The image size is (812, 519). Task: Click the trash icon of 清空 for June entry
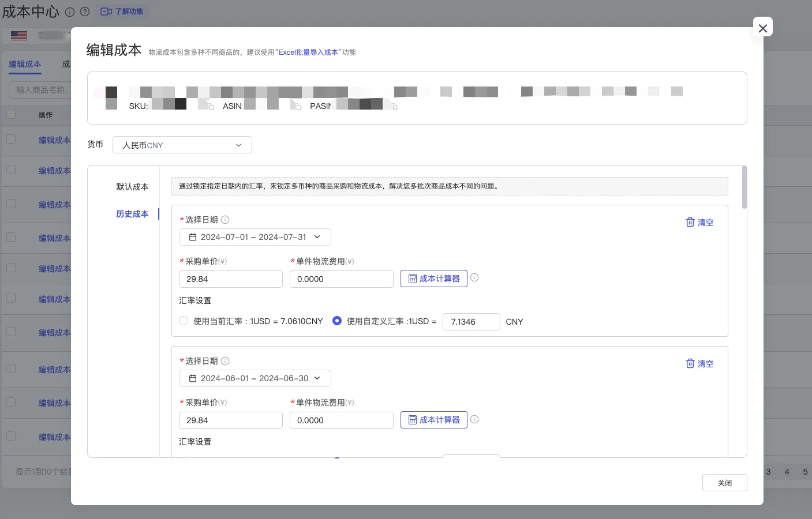(x=690, y=363)
